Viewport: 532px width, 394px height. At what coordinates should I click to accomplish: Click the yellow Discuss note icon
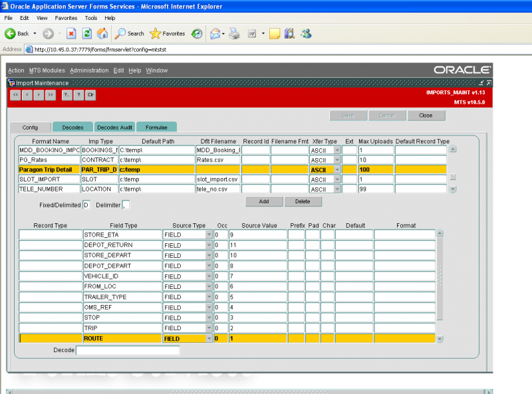click(275, 34)
